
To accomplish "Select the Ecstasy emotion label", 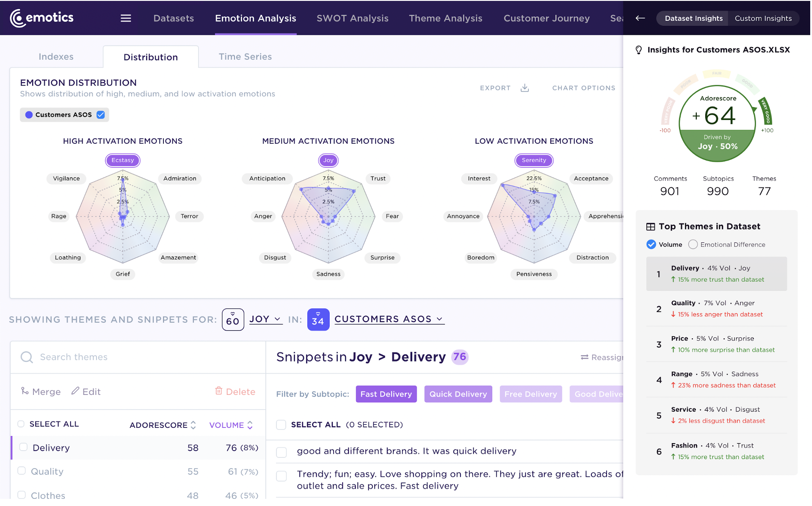I will (123, 160).
